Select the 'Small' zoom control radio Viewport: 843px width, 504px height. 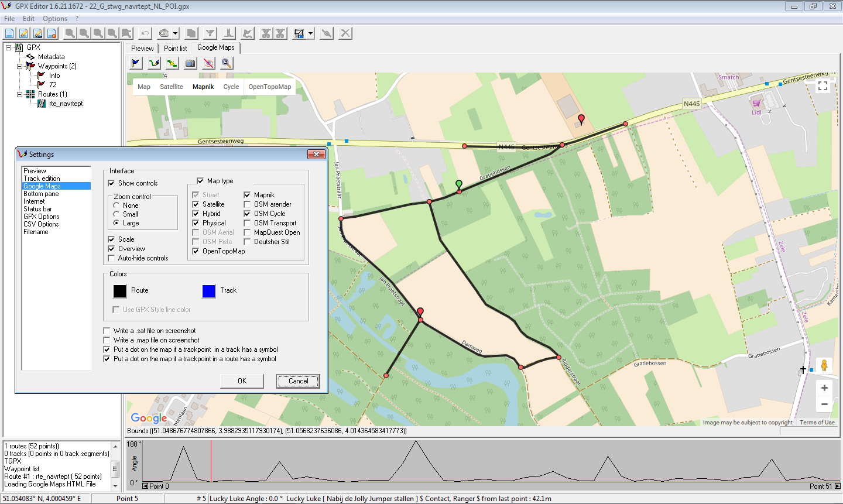click(x=116, y=214)
